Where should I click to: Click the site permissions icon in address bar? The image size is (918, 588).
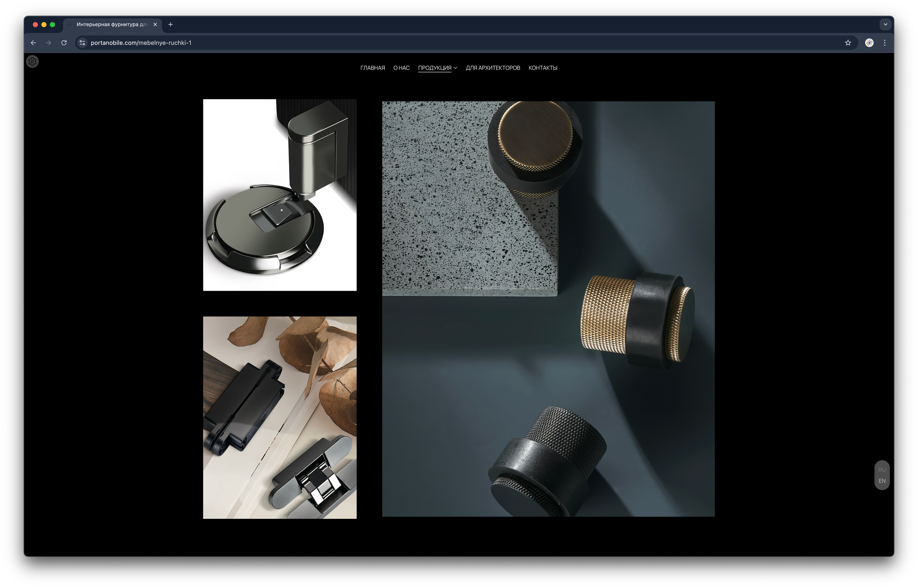[x=82, y=43]
